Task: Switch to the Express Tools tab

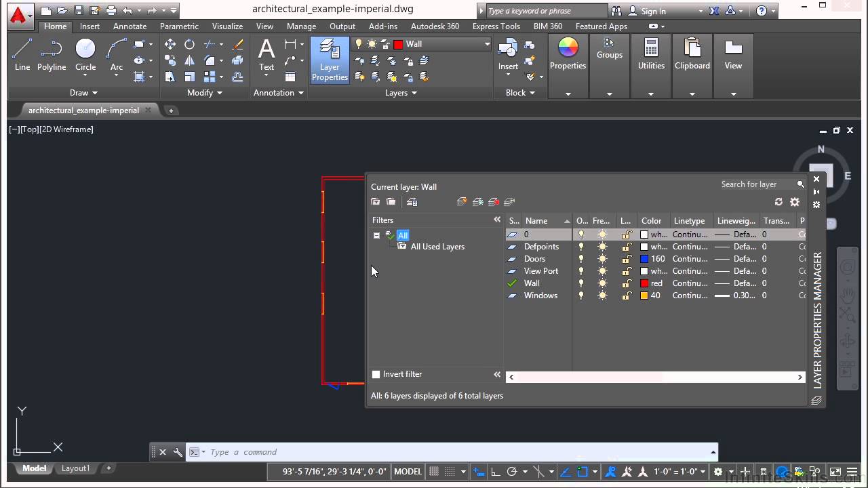Action: (496, 26)
